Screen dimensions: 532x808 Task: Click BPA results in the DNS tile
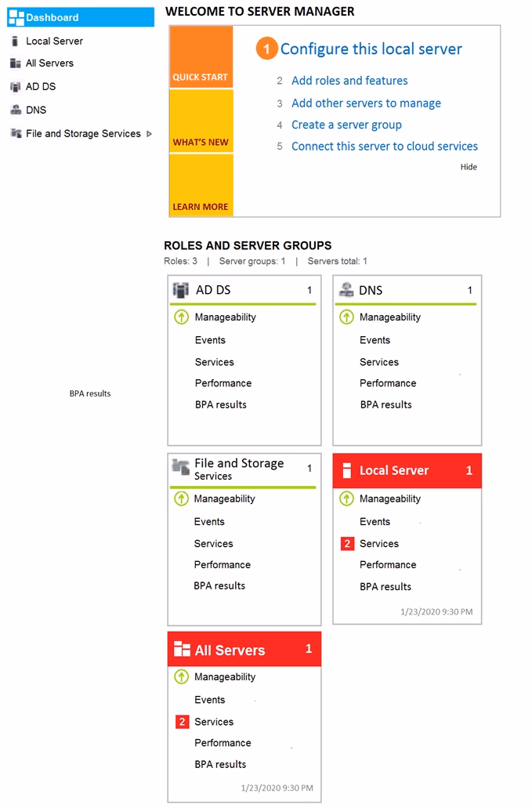(385, 405)
